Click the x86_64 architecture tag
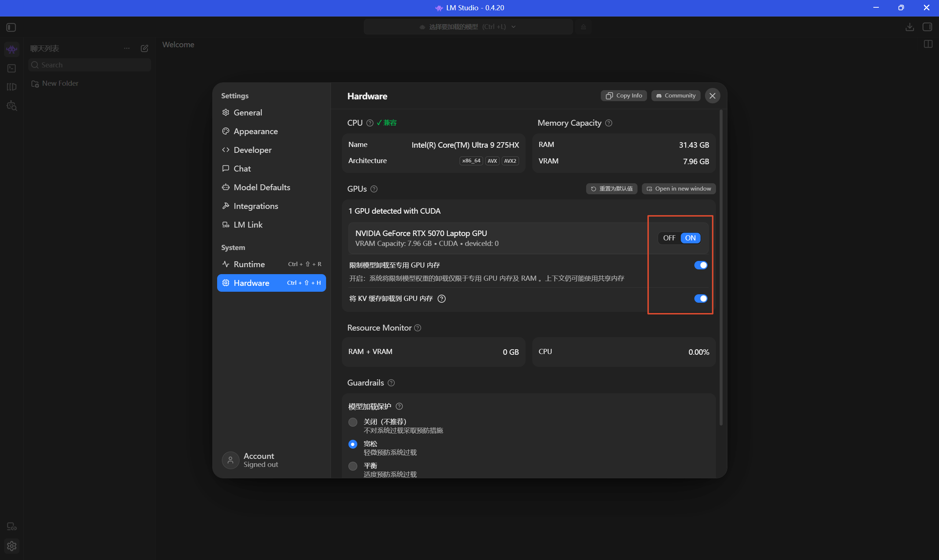 (x=471, y=161)
